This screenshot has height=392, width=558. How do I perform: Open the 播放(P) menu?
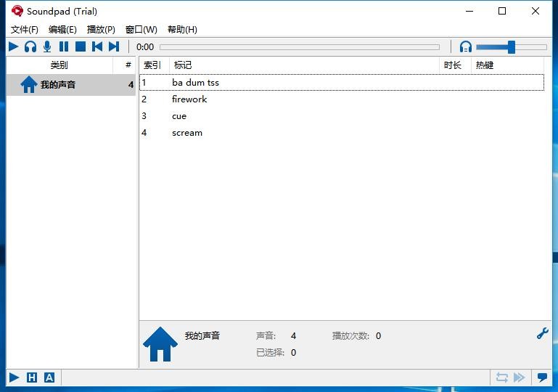pyautogui.click(x=101, y=30)
